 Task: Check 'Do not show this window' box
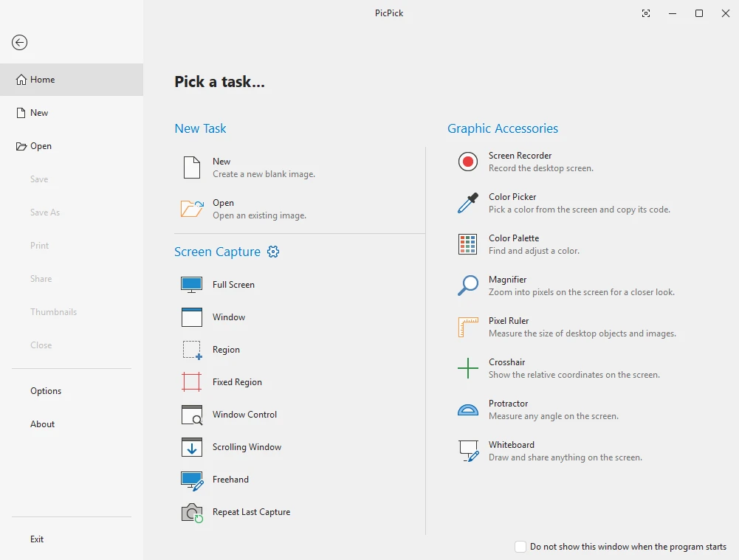[520, 546]
